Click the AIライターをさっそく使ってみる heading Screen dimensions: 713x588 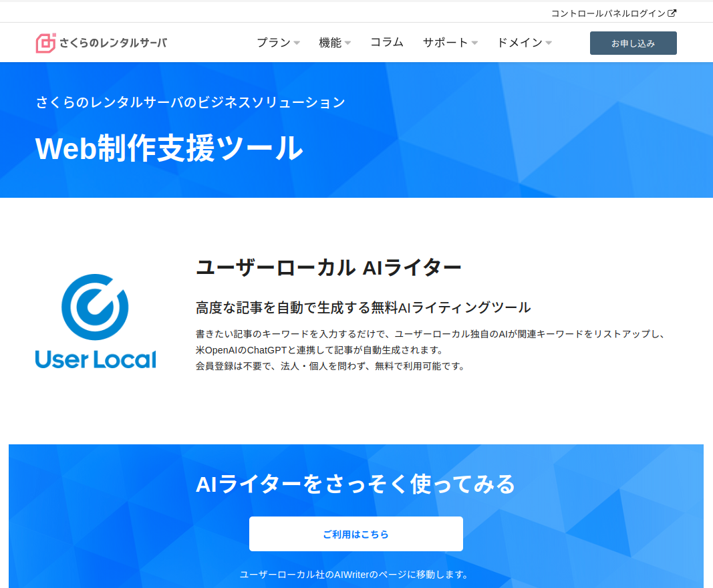(x=355, y=484)
